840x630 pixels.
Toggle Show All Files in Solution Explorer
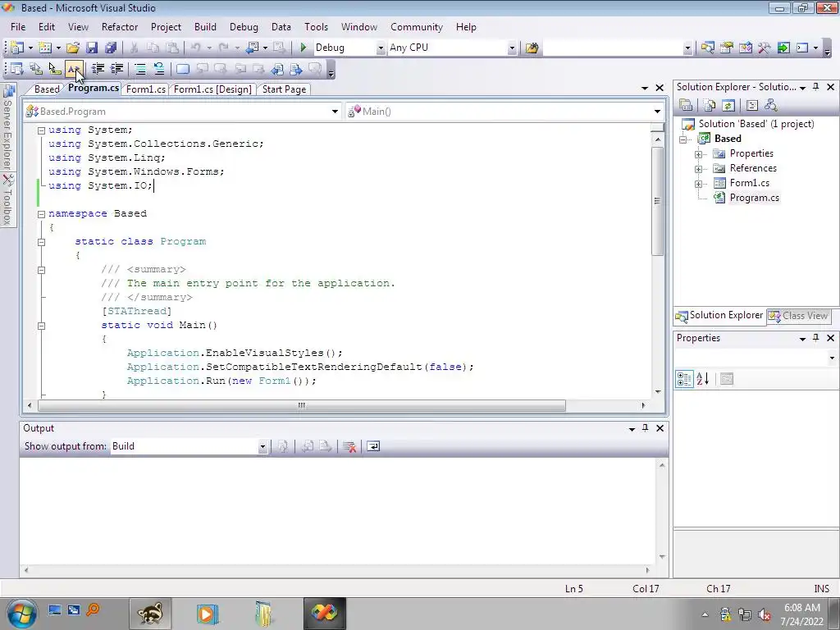point(710,106)
